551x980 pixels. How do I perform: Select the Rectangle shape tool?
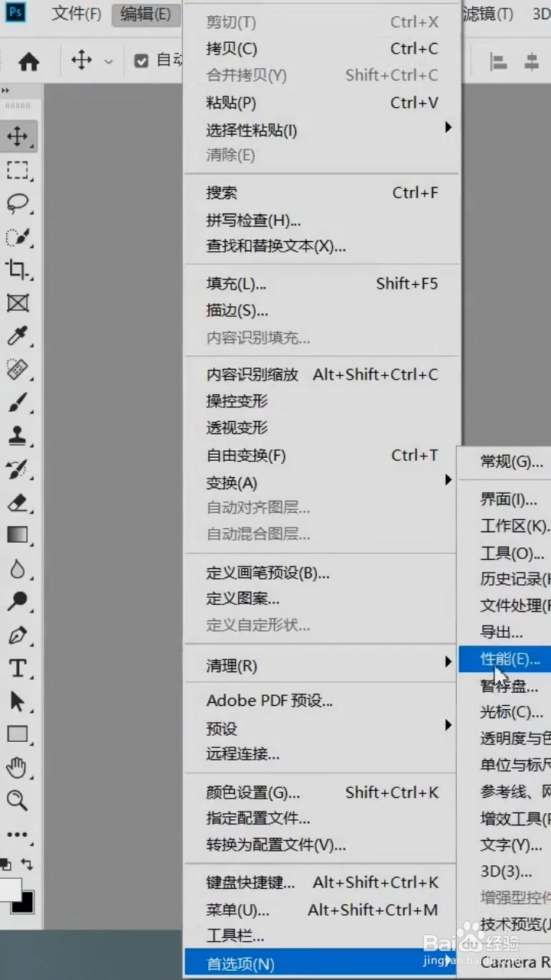[18, 733]
